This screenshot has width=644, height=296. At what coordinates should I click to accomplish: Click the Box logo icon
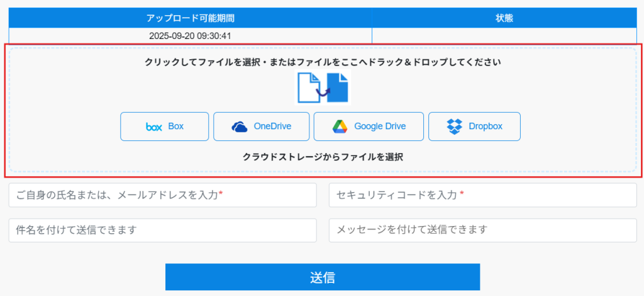(x=154, y=127)
